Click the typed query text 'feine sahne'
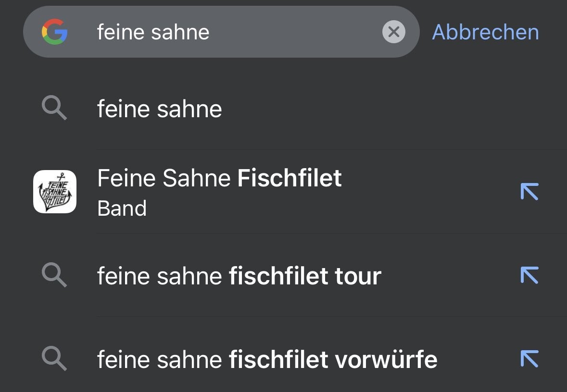Screen dimensions: 567x392 153,32
